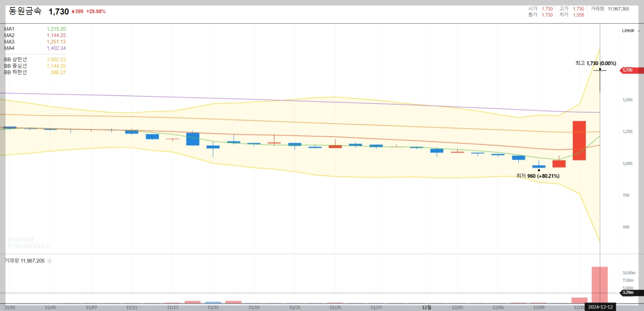Click the tall 12/12 volume bar
Screen dimensions: 644x311
tap(600, 285)
